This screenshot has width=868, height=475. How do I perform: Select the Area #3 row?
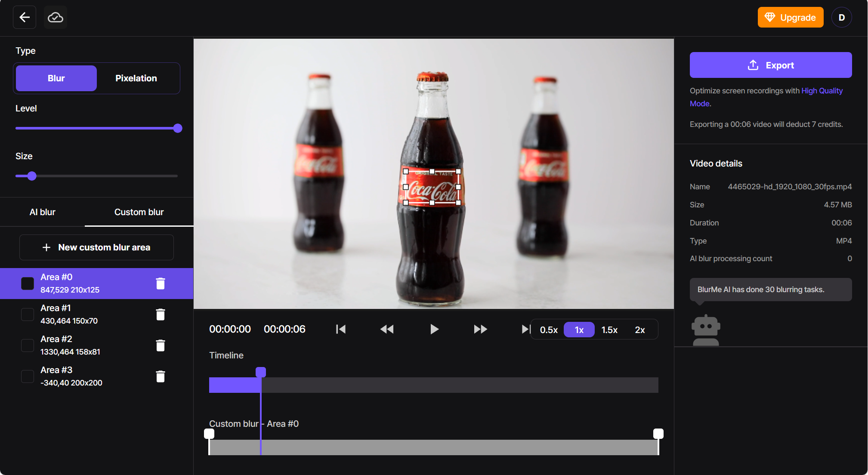click(x=96, y=376)
